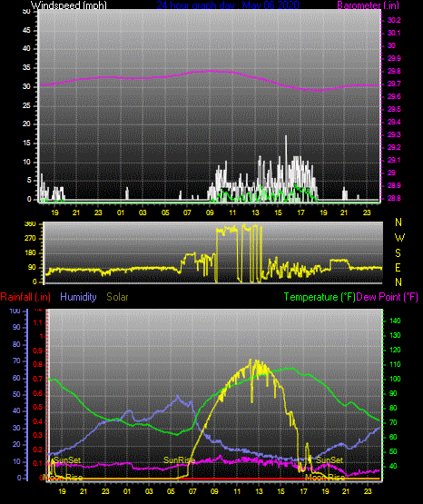Click the red rainfall axis value 0.7
The height and width of the screenshot is (504, 423).
click(37, 379)
